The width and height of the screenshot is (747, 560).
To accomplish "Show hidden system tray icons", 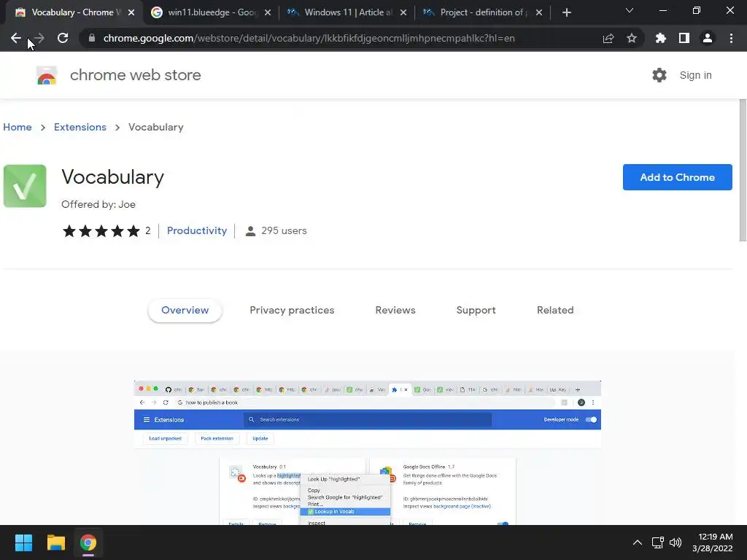I will click(637, 542).
